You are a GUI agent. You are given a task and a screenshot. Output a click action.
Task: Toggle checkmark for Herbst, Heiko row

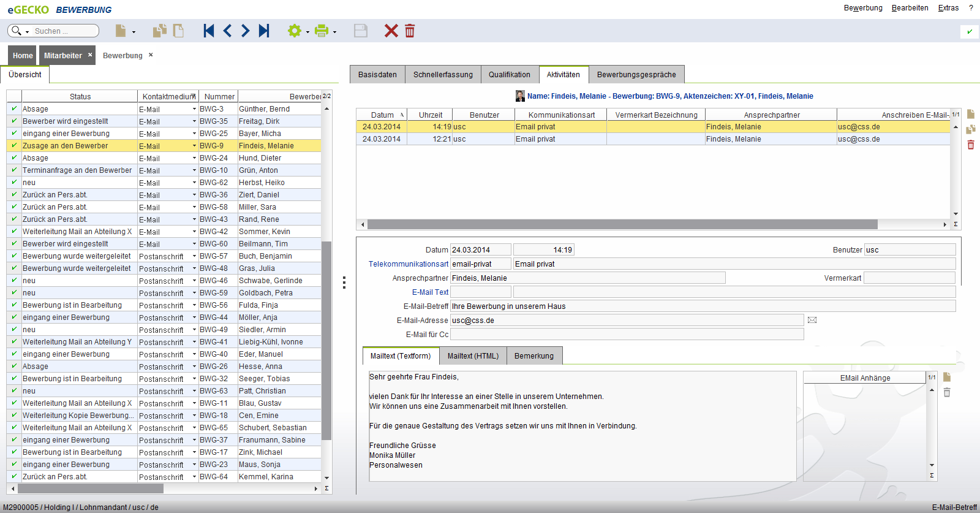click(14, 182)
